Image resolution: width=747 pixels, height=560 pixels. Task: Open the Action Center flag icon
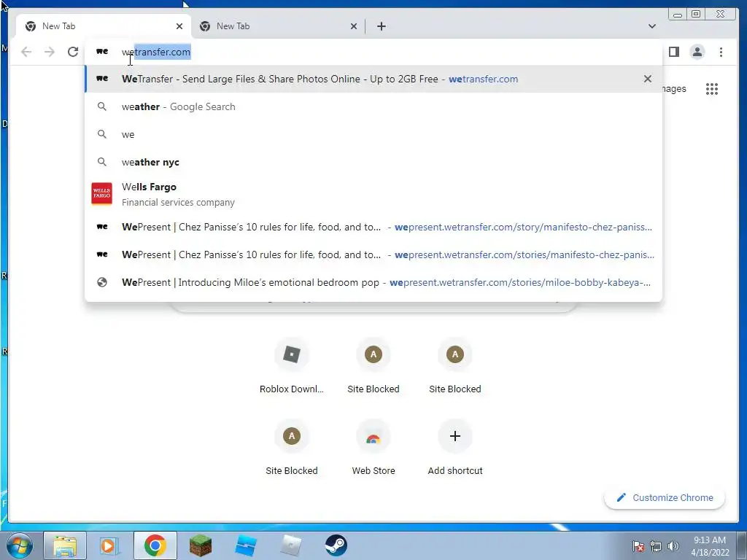point(638,546)
